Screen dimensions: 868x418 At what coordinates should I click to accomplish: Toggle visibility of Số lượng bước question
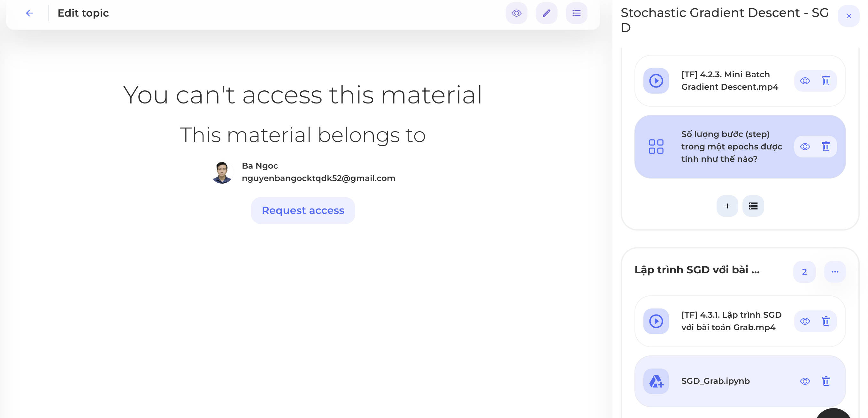(805, 147)
